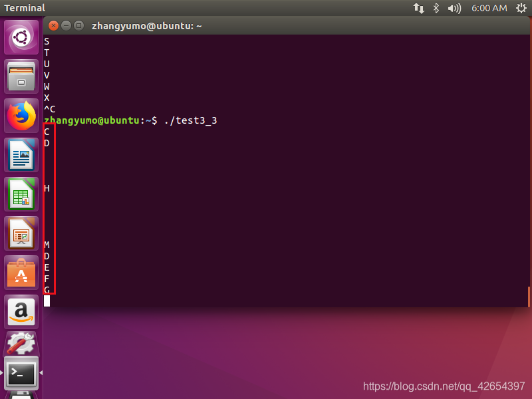
Task: Click the ./test3_3 command text
Action: point(190,120)
